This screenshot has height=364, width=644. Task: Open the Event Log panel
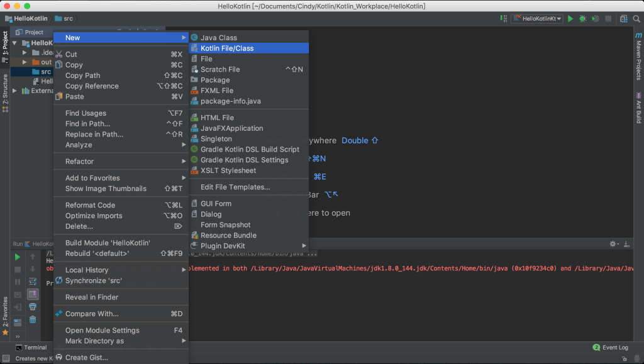coord(610,347)
